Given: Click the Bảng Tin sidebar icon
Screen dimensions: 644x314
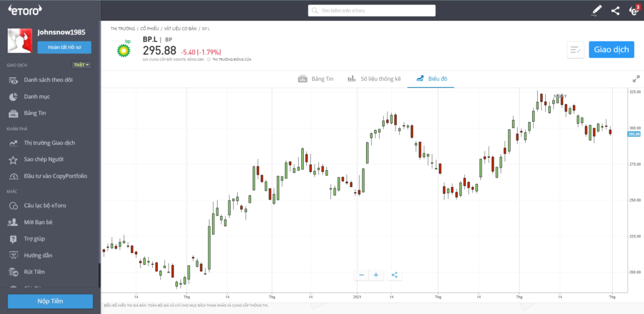Looking at the screenshot, I should pyautogui.click(x=13, y=113).
